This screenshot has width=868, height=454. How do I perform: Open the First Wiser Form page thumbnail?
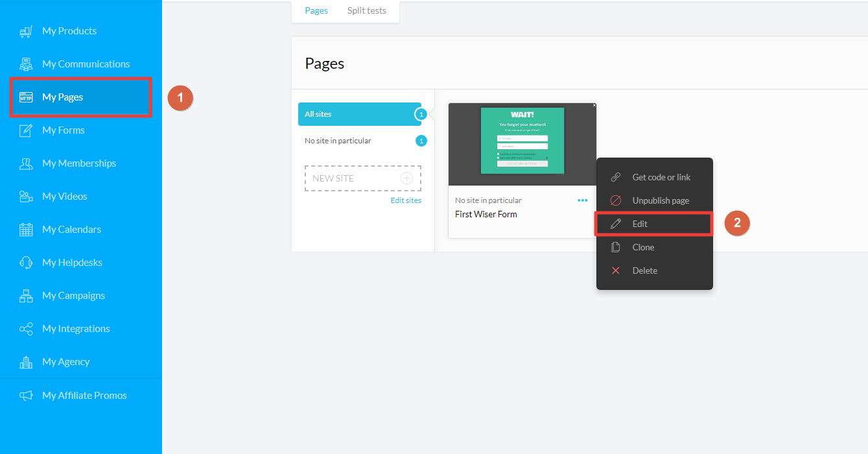[x=522, y=144]
